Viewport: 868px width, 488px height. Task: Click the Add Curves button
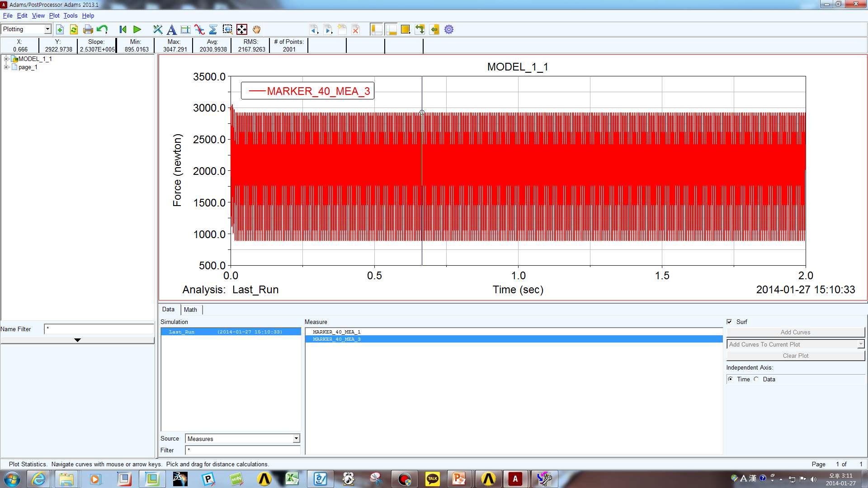(x=795, y=332)
